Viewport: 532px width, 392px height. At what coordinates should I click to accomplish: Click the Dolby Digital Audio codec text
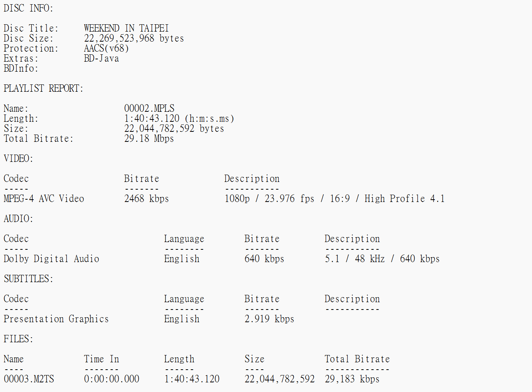pyautogui.click(x=51, y=259)
